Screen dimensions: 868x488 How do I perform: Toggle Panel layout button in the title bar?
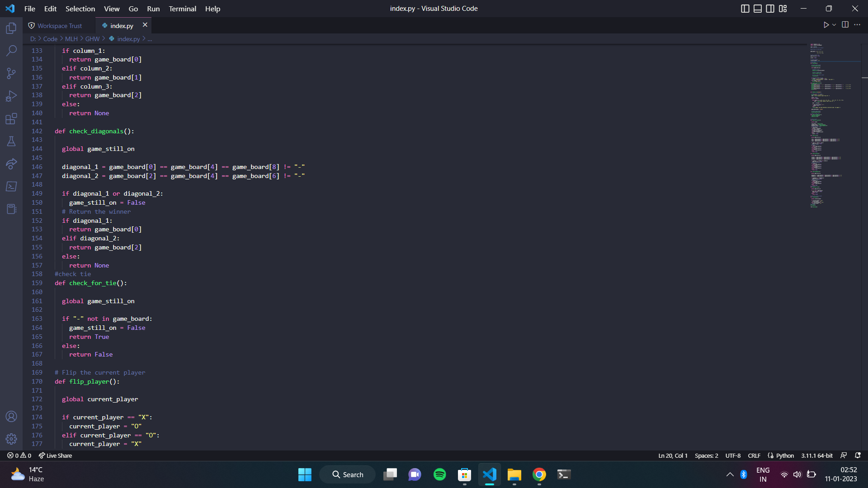click(x=758, y=9)
